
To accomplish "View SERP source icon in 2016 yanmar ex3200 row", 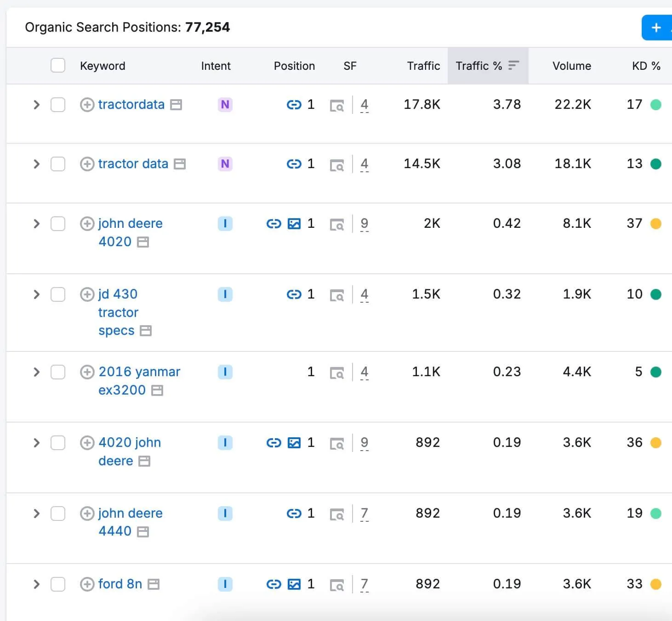I will coord(337,373).
